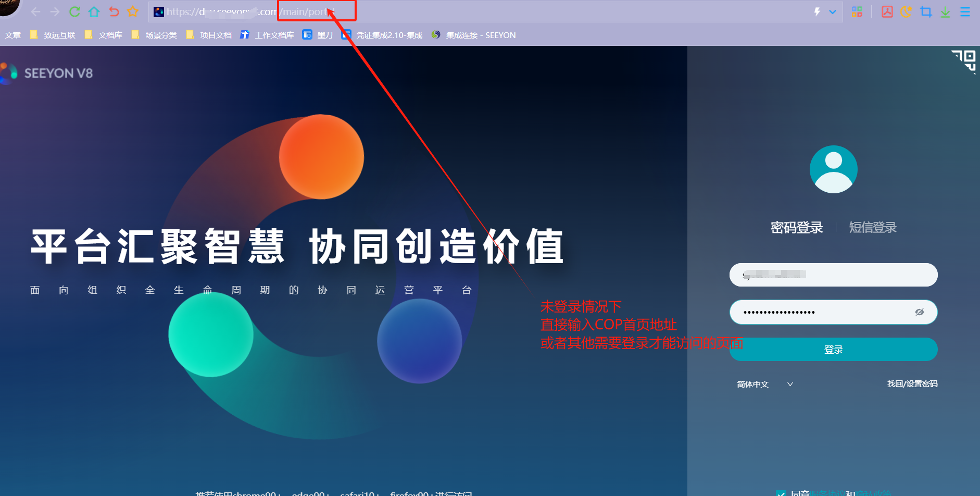
Task: Toggle the 同意 agreement checkbox
Action: tap(781, 493)
